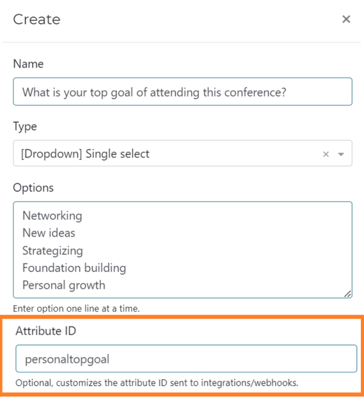The height and width of the screenshot is (410, 364).
Task: Grab the Options textarea resize handle
Action: pos(348,294)
